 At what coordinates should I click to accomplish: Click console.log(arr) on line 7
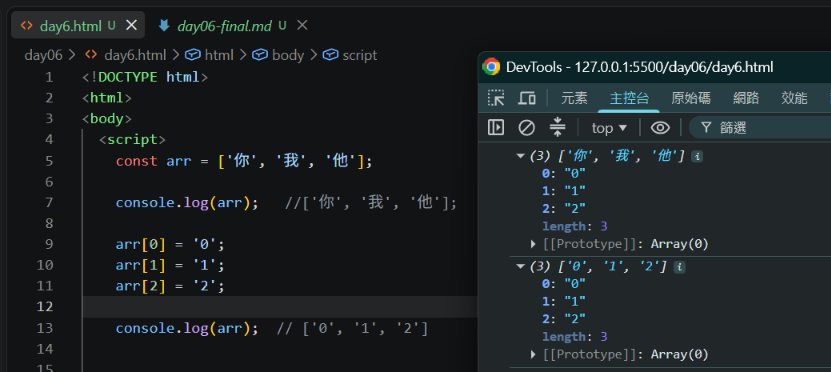point(187,202)
